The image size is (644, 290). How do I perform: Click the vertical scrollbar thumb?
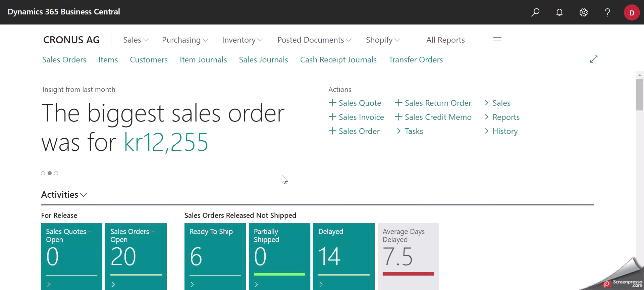click(x=640, y=95)
